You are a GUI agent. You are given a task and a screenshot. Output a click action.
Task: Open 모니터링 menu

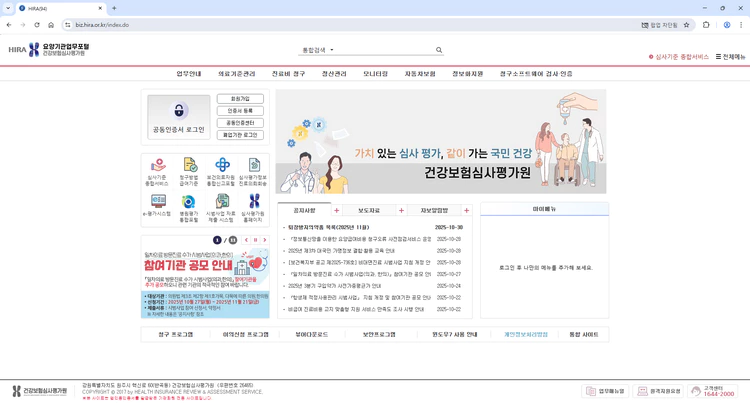[375, 74]
